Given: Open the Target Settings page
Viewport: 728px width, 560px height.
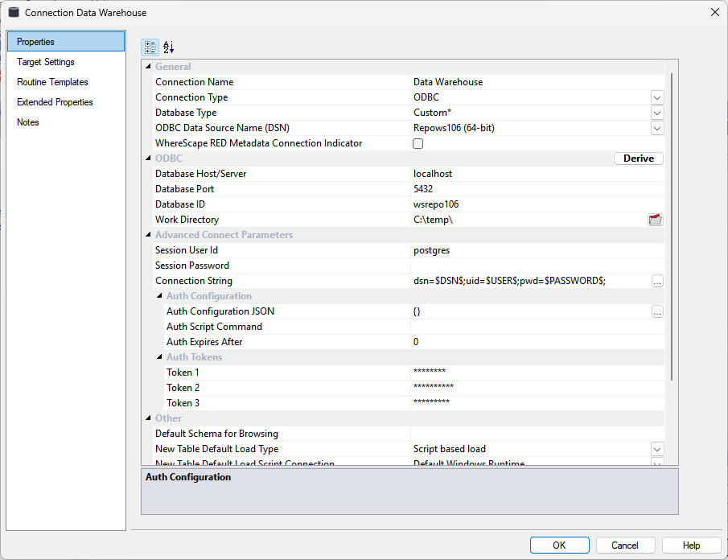Looking at the screenshot, I should [46, 62].
